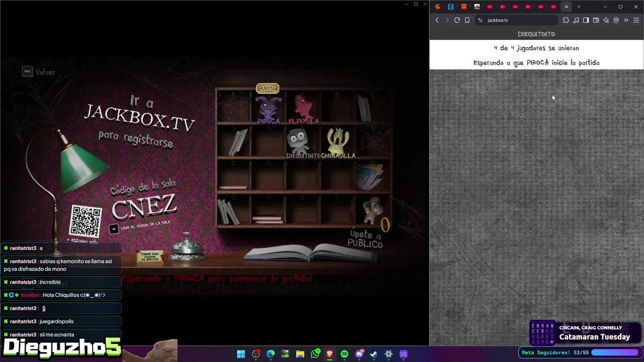Image resolution: width=644 pixels, height=362 pixels.
Task: Click the DIEGUITOITO header on jackbox page
Action: [536, 34]
